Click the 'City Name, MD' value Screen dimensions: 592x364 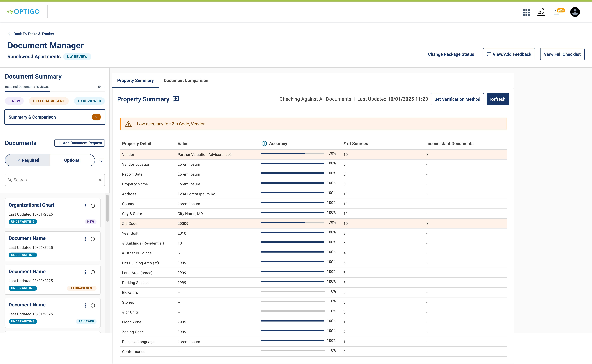tap(190, 214)
